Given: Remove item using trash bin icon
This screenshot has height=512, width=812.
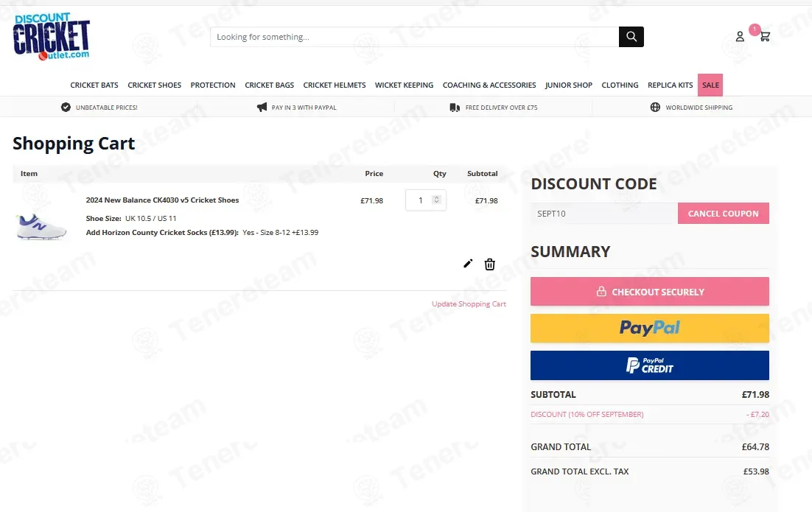Looking at the screenshot, I should click(489, 264).
